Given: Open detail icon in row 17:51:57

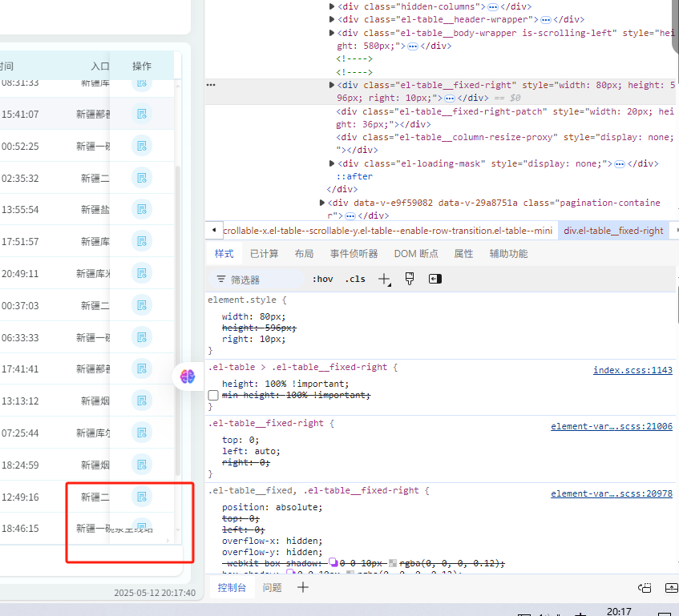Looking at the screenshot, I should [x=142, y=241].
